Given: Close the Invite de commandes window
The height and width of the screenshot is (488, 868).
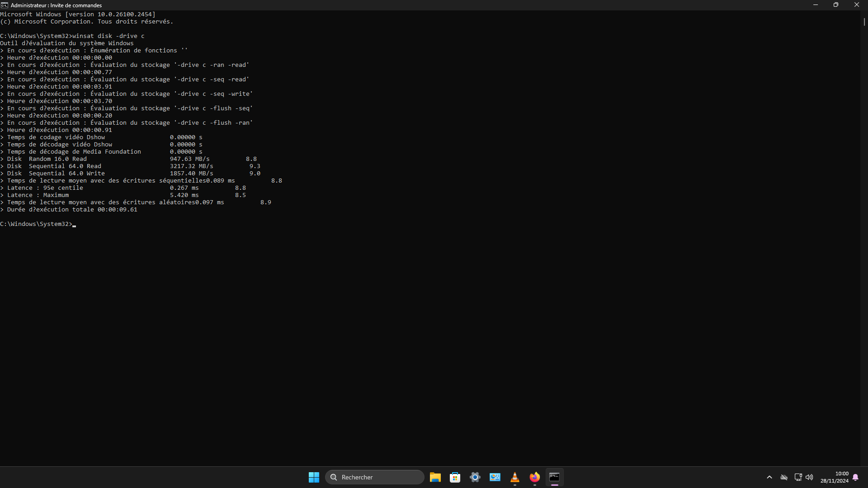Looking at the screenshot, I should (x=857, y=5).
